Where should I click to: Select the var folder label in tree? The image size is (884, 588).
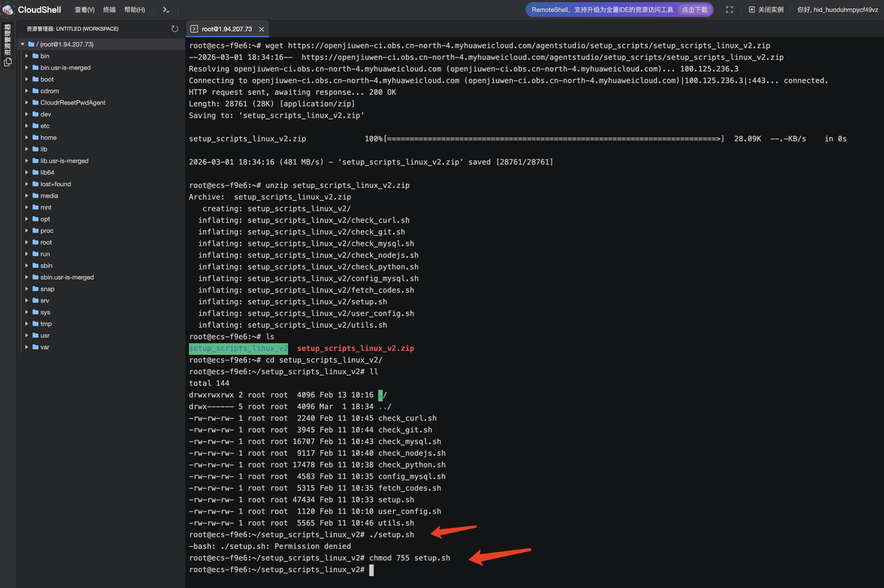[45, 347]
